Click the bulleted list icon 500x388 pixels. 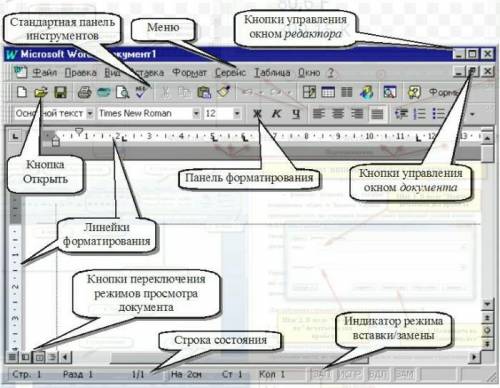[438, 114]
